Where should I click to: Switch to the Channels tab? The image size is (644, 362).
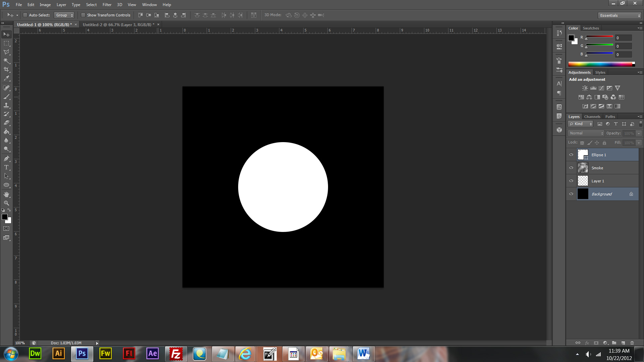[x=592, y=117]
